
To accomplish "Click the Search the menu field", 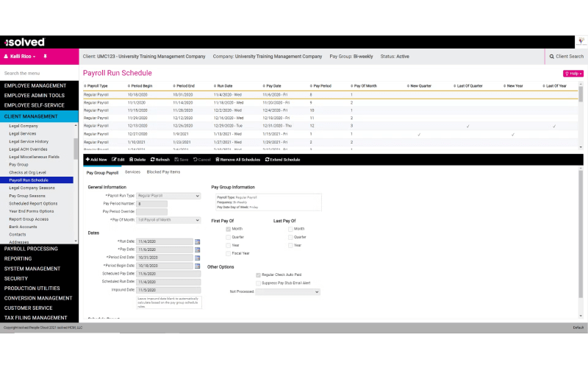I will tap(37, 74).
